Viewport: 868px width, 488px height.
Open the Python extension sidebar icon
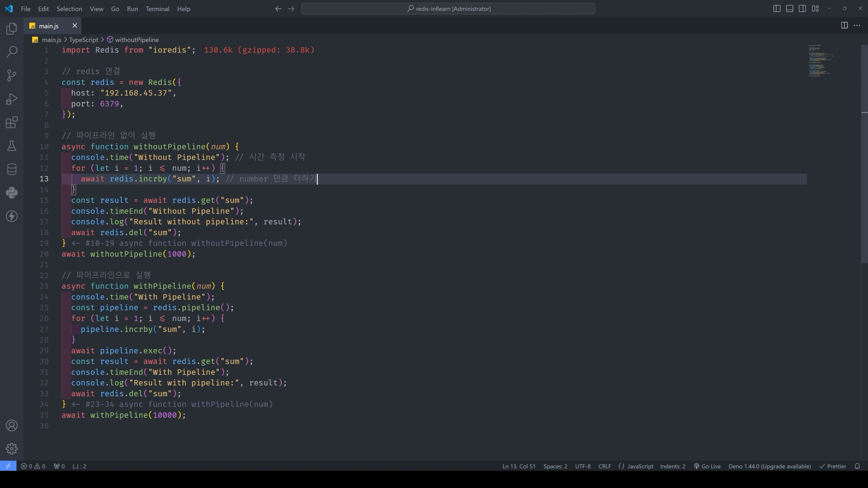(12, 193)
